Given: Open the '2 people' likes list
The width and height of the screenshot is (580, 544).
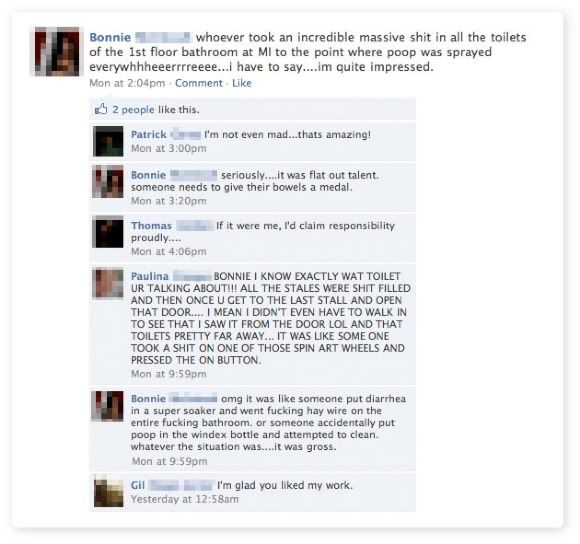Looking at the screenshot, I should [x=133, y=110].
